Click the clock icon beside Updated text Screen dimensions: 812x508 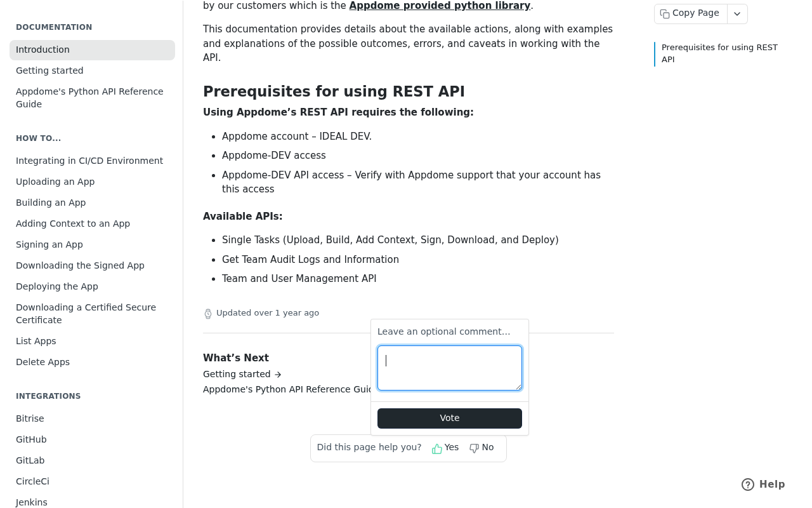(x=208, y=314)
